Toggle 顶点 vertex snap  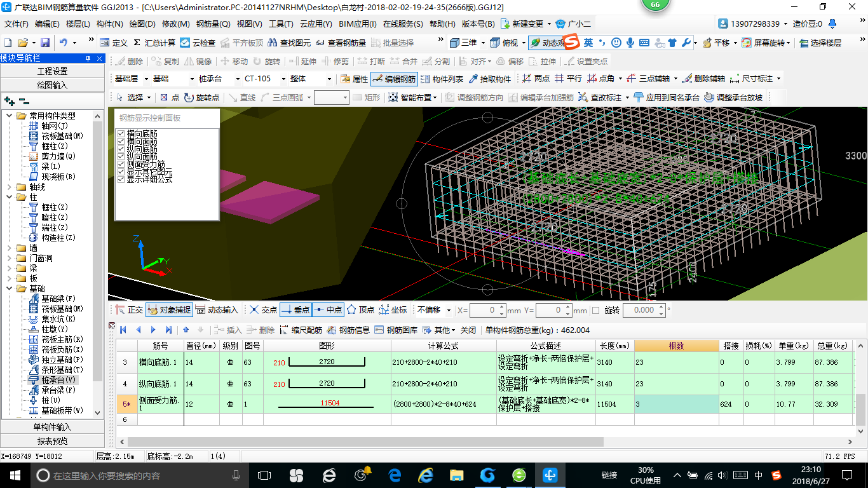click(x=360, y=310)
